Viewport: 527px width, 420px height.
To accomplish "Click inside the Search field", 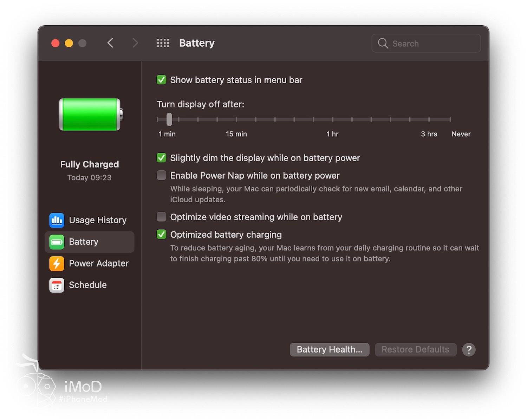I will pyautogui.click(x=425, y=43).
